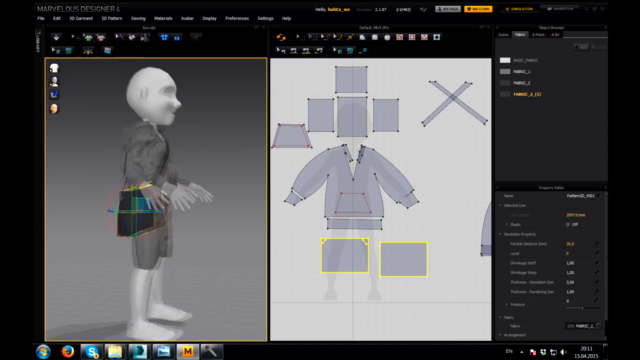Open the 3D Garment menu
The width and height of the screenshot is (640, 360).
click(81, 18)
